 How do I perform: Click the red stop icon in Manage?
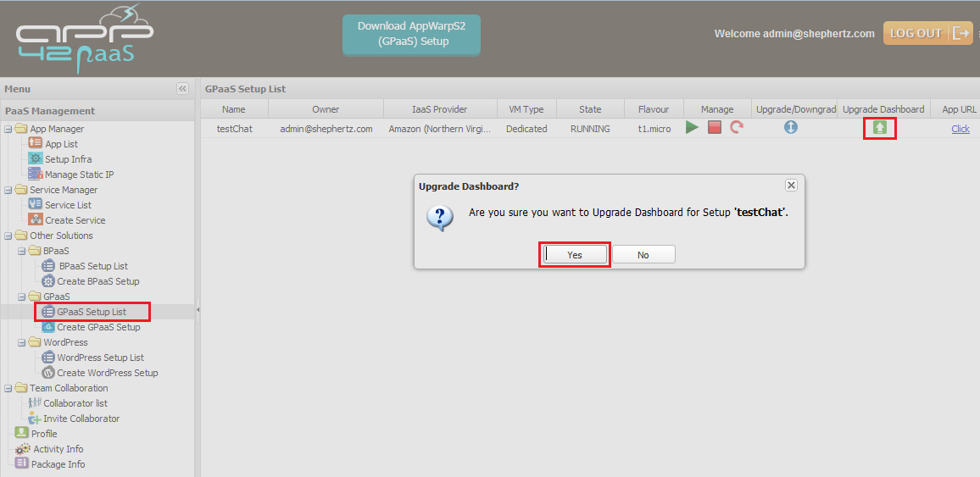coord(715,128)
